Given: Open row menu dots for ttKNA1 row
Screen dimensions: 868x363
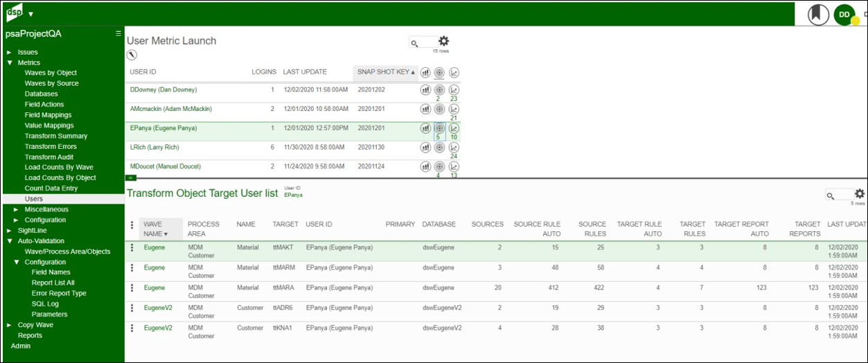Looking at the screenshot, I should (x=132, y=328).
